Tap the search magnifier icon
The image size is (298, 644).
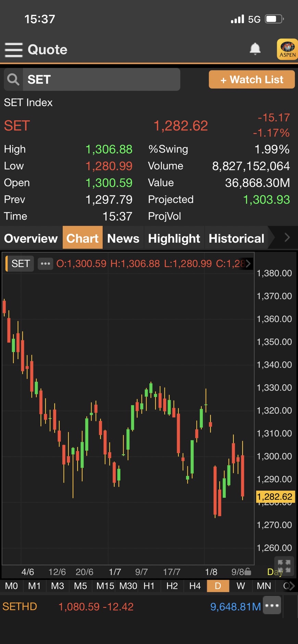click(13, 79)
